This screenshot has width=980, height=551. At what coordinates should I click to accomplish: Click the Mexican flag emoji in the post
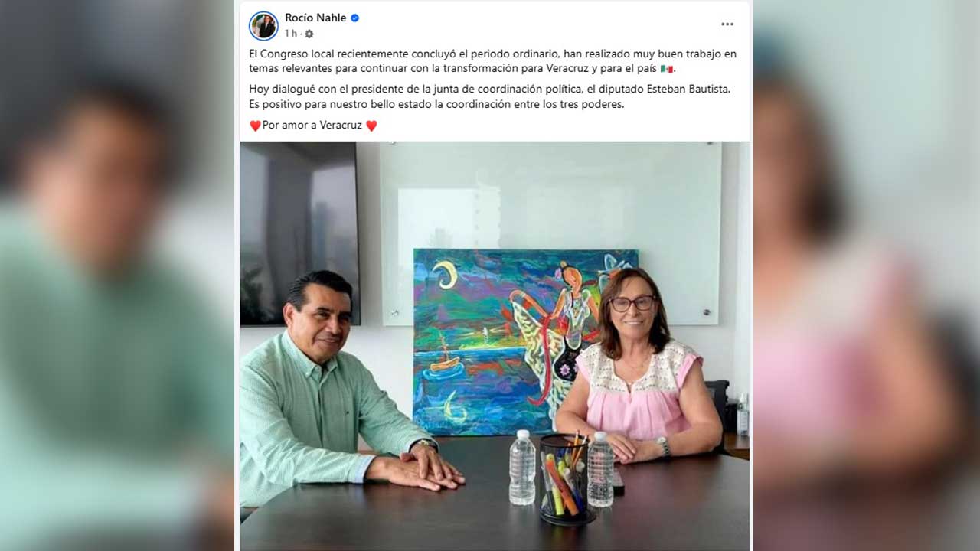pos(667,69)
